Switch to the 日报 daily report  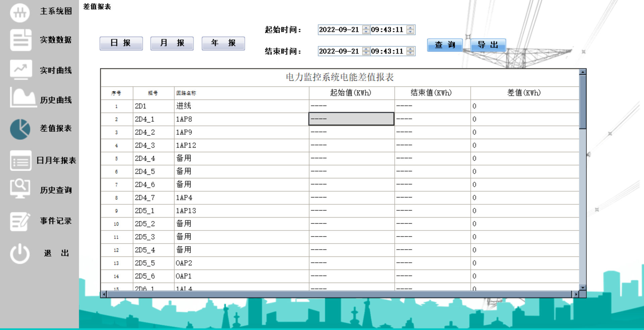tap(121, 43)
